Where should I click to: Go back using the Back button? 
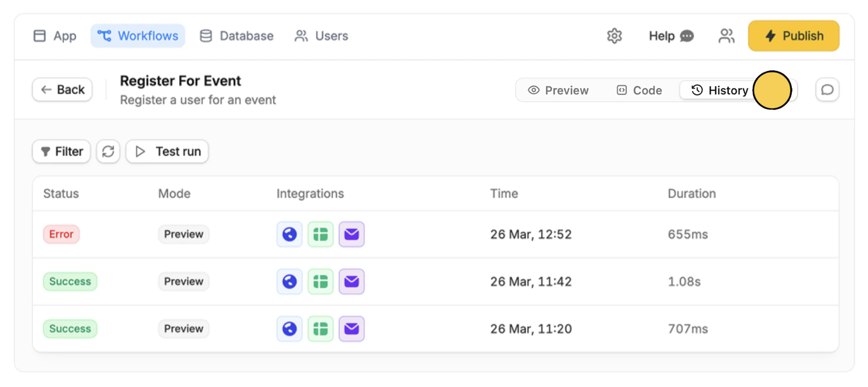pos(62,90)
